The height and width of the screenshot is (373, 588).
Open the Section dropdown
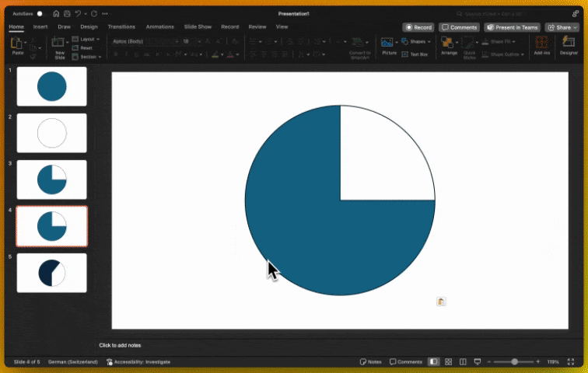click(86, 57)
